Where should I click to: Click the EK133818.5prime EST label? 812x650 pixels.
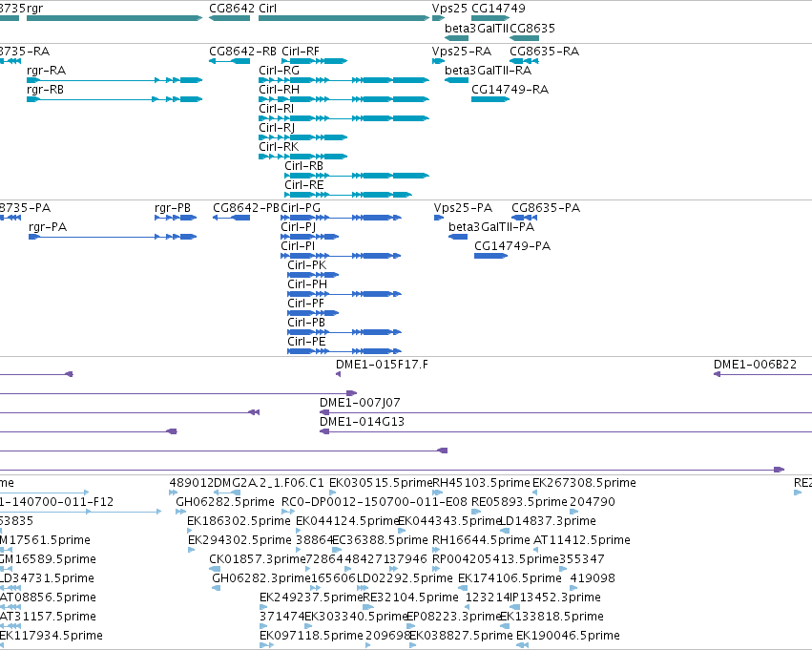click(x=552, y=617)
